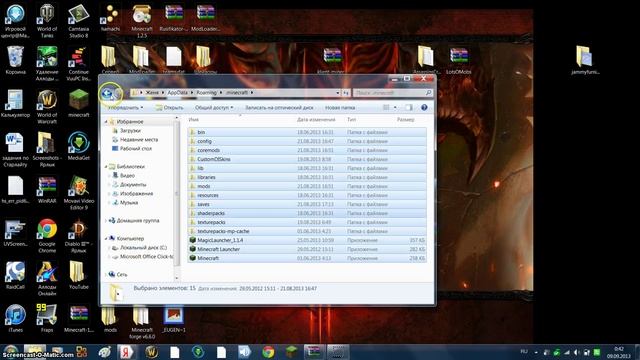Screen dimensions: 640x360
Task: Click the Roaming breadcrumb segment
Action: (x=207, y=93)
